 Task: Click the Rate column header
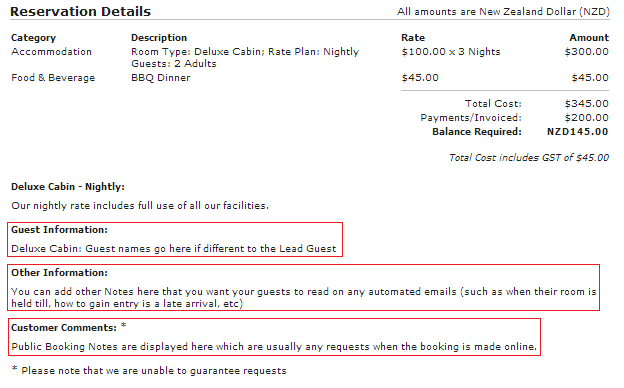[413, 38]
